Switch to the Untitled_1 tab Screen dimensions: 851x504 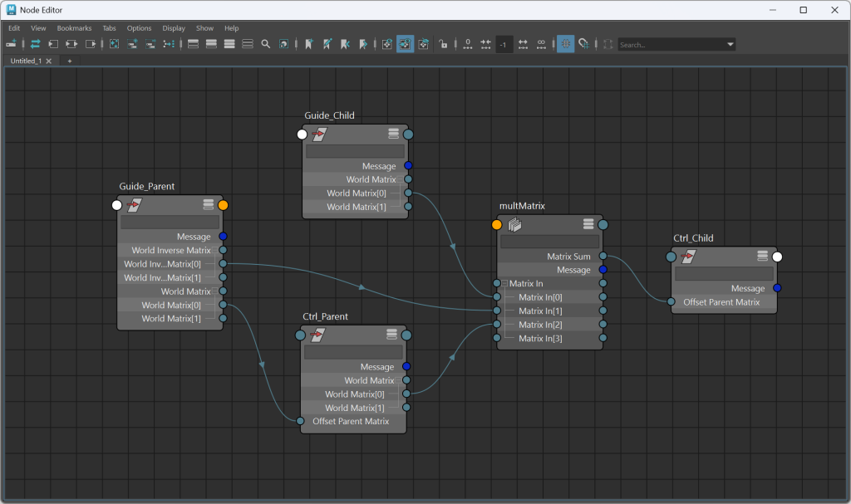tap(25, 61)
